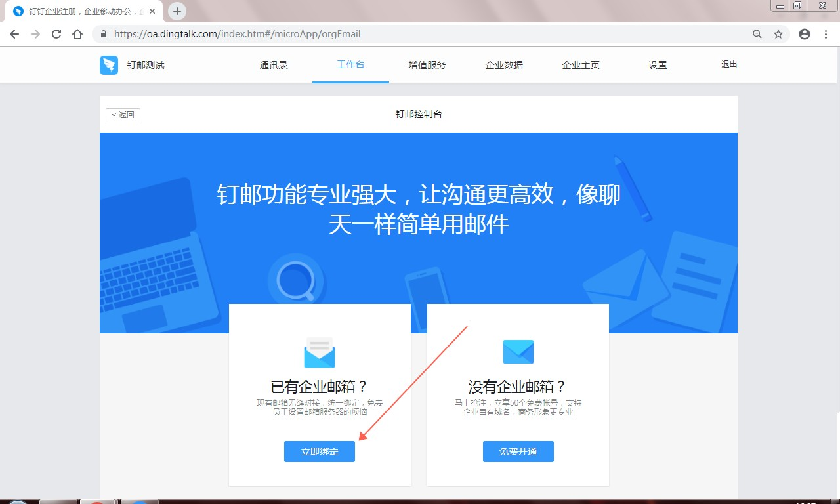Open the 通讯录 menu
Image resolution: width=840 pixels, height=504 pixels.
pyautogui.click(x=274, y=65)
